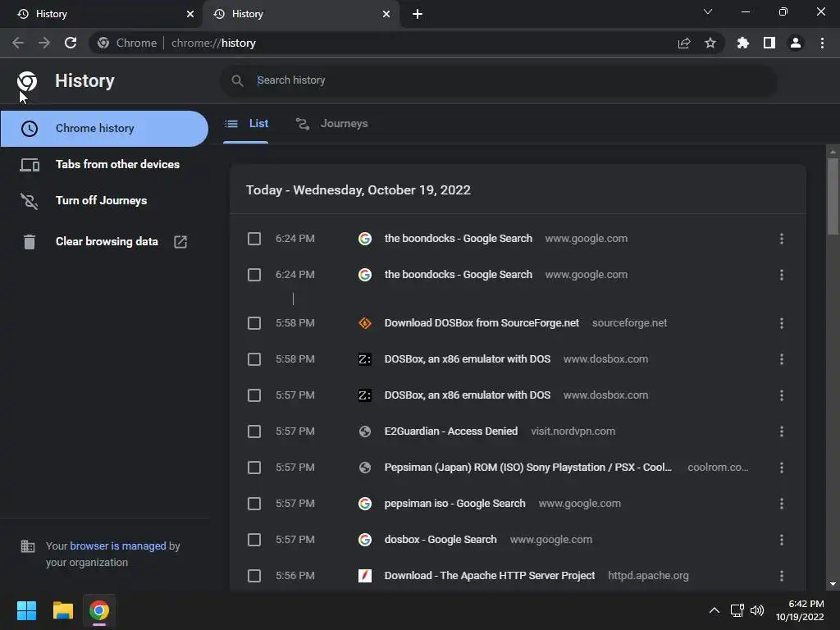Bookmark this tab with the star icon
Image resolution: width=840 pixels, height=630 pixels.
click(x=710, y=43)
